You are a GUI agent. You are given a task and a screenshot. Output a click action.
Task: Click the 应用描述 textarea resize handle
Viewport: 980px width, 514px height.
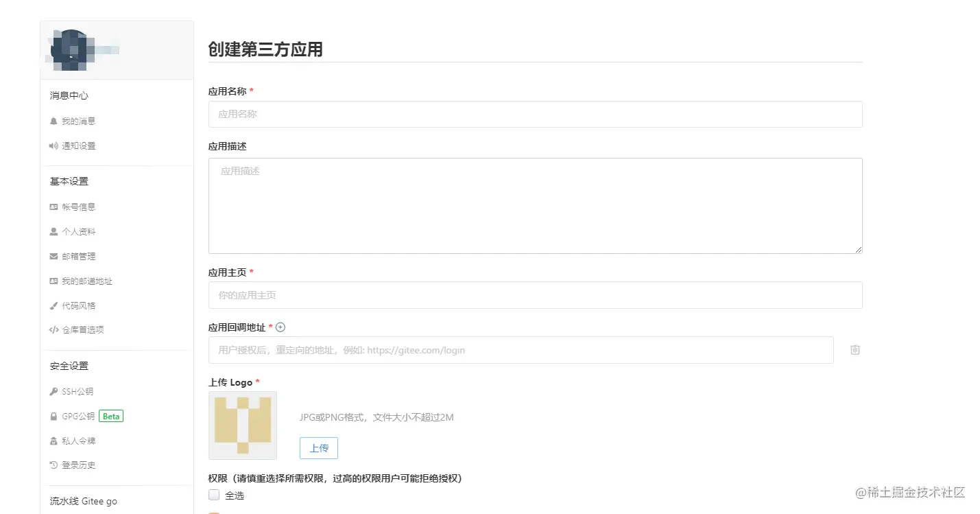(857, 248)
